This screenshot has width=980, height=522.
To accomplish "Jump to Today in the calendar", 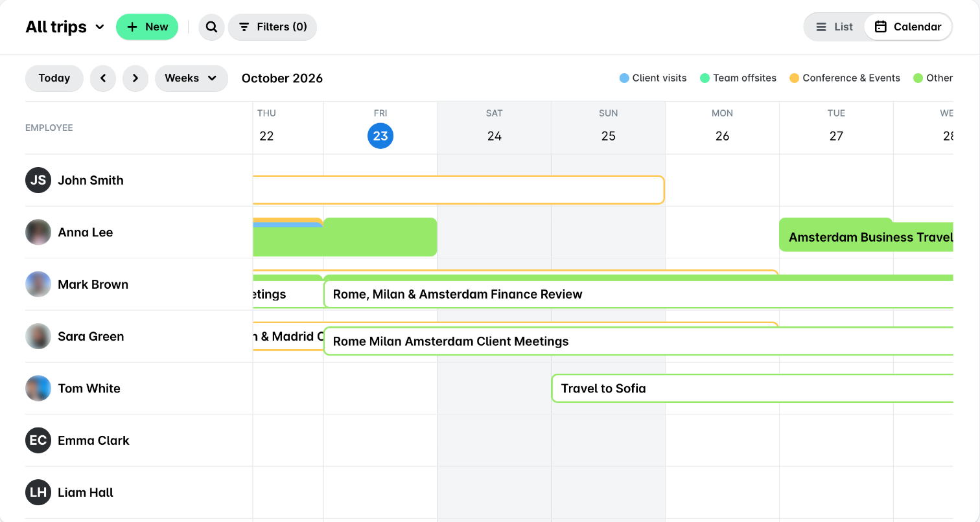I will pyautogui.click(x=54, y=78).
